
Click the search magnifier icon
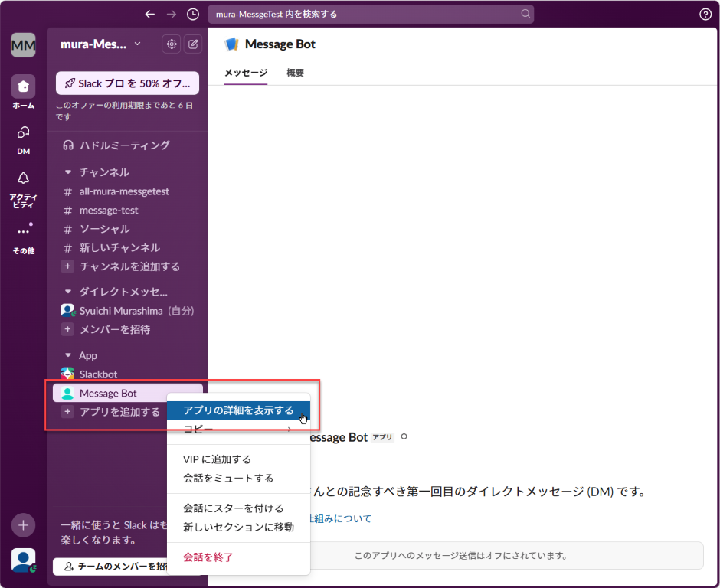coord(525,14)
